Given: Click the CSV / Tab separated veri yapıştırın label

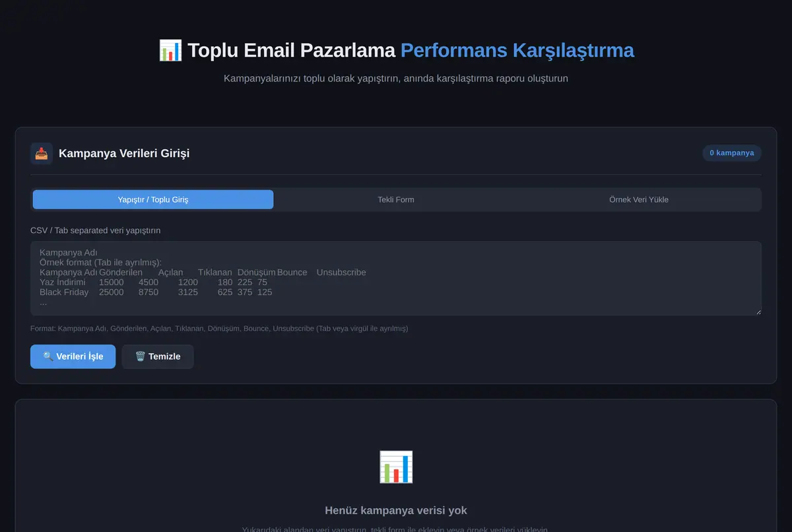Looking at the screenshot, I should (x=95, y=230).
